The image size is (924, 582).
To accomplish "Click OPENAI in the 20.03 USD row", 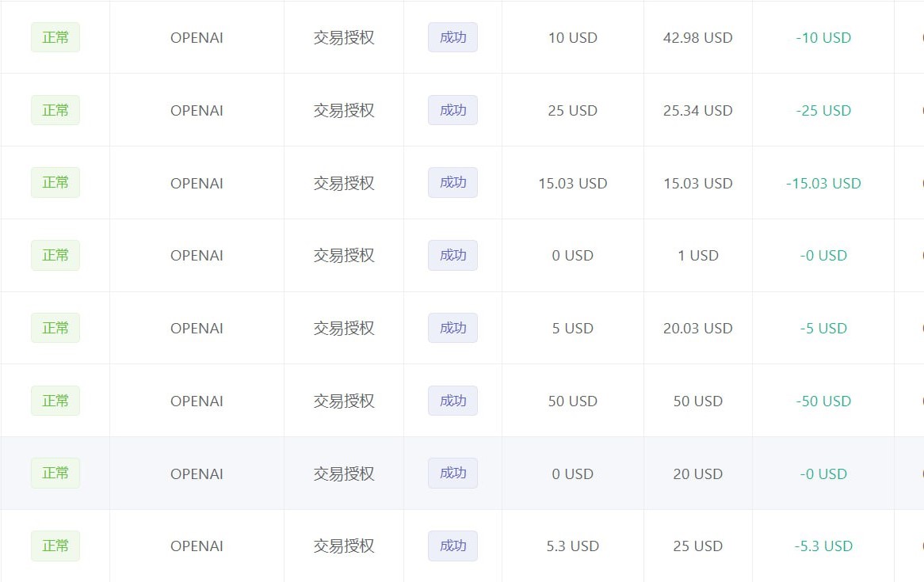I will click(197, 328).
